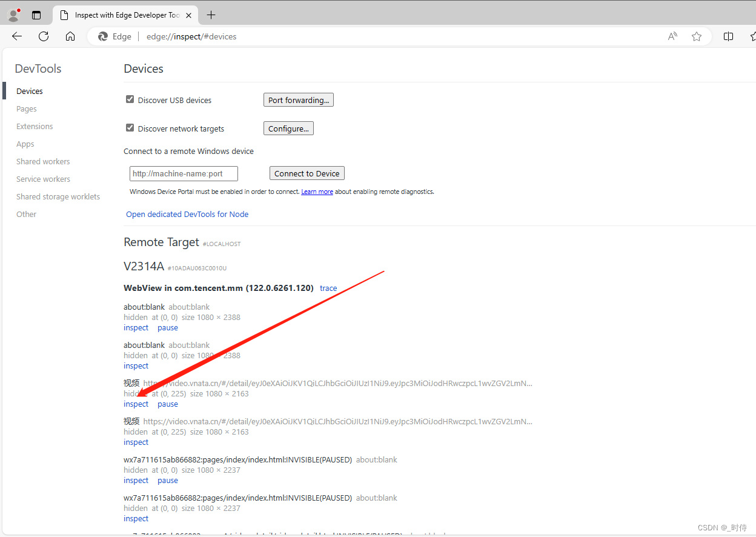This screenshot has height=537, width=756.
Task: Click the inspect link under first 视频 entry
Action: 136,404
